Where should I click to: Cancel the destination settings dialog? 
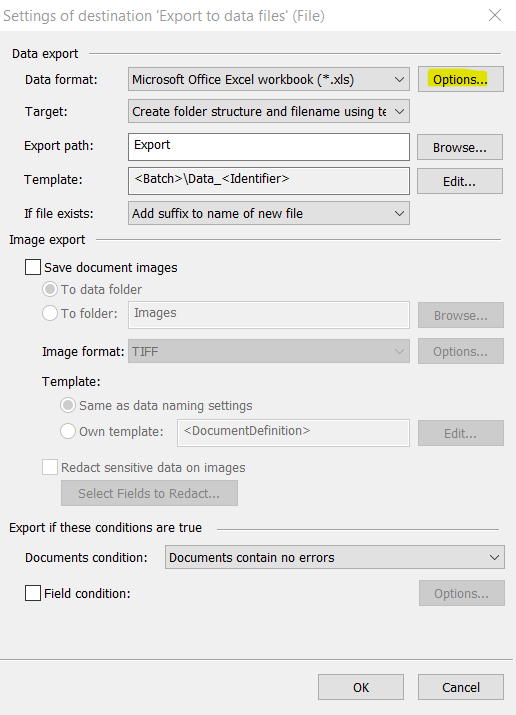[461, 687]
